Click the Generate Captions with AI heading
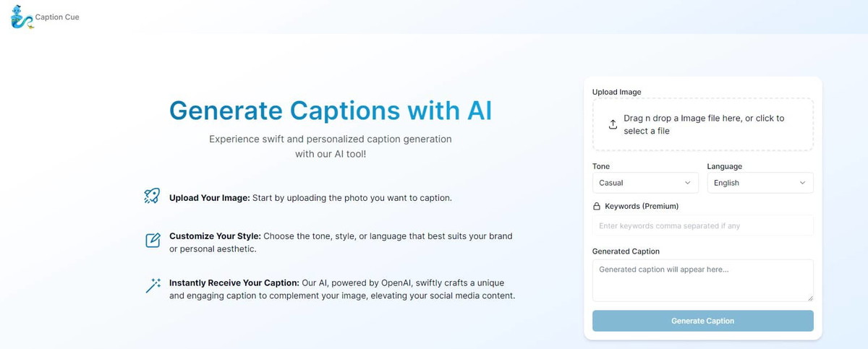This screenshot has width=868, height=349. pos(331,111)
